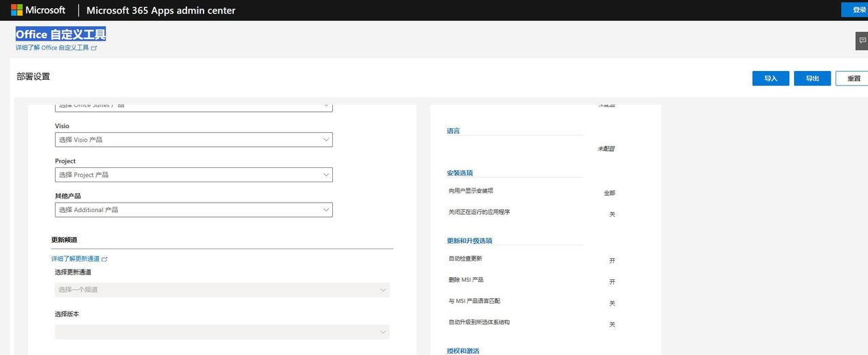
Task: Click 与 MSI 产品语言匹配 summary row
Action: (x=532, y=302)
